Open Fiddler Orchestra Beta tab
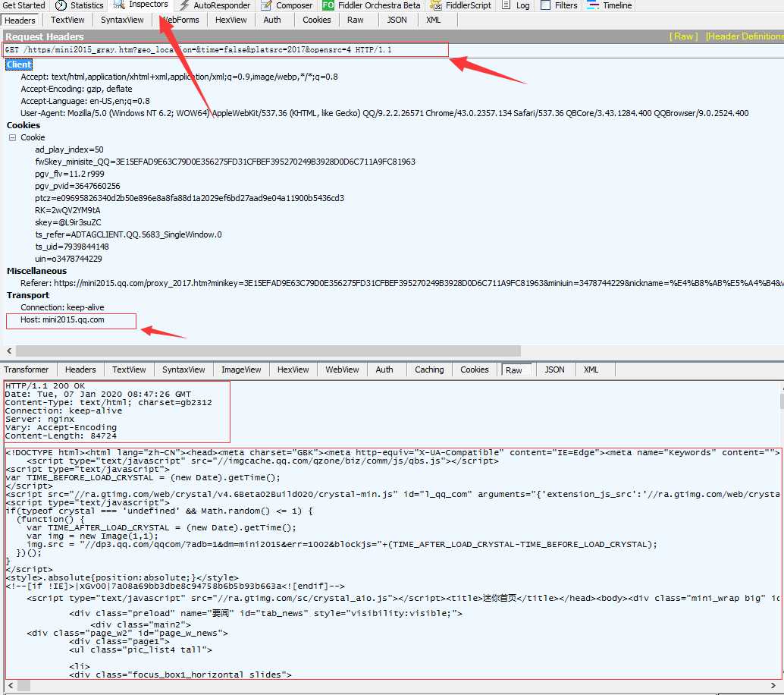This screenshot has width=784, height=695. [371, 5]
